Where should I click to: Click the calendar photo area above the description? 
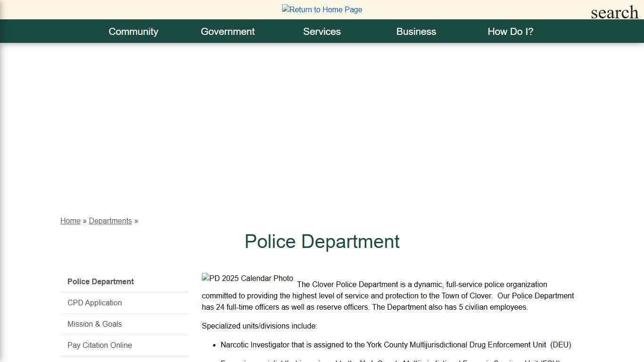click(x=248, y=278)
